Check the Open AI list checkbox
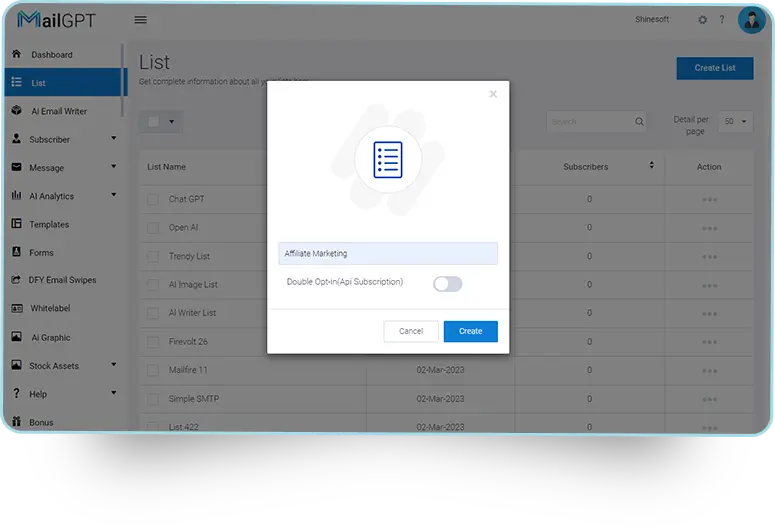The image size is (775, 527). tap(153, 228)
